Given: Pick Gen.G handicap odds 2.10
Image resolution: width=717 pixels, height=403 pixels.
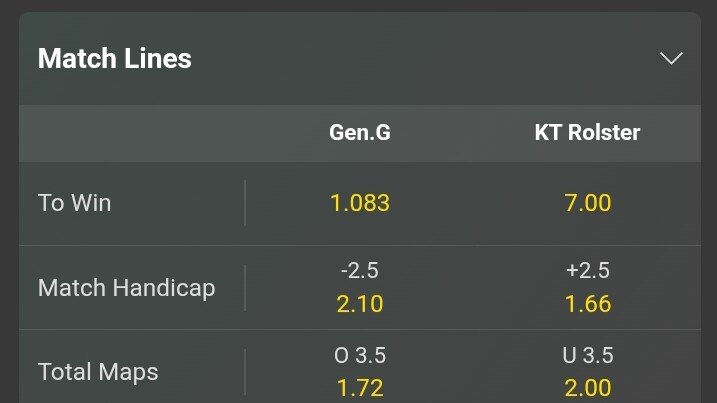Looking at the screenshot, I should [360, 303].
